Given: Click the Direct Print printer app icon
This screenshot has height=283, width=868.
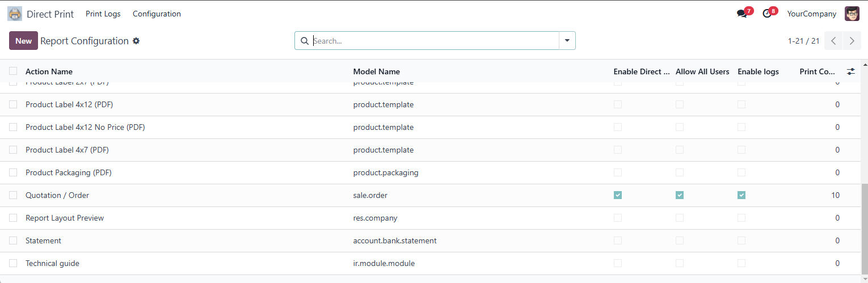Looking at the screenshot, I should (15, 14).
